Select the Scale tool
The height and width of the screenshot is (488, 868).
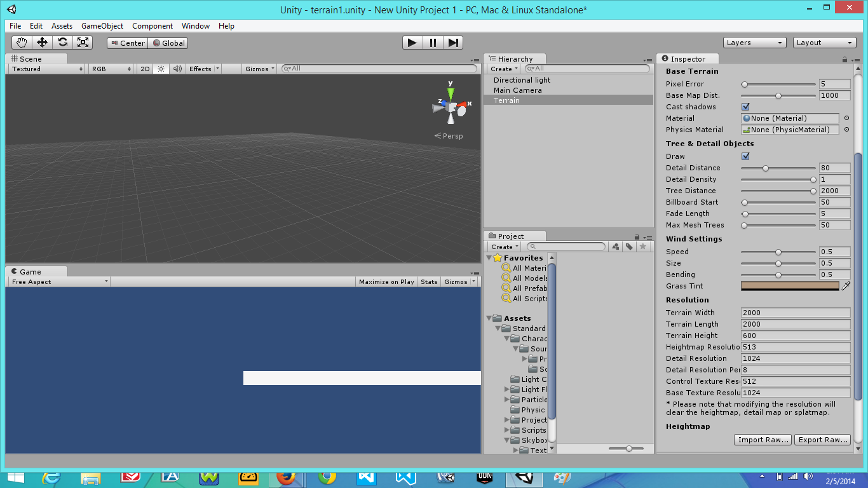(x=83, y=43)
